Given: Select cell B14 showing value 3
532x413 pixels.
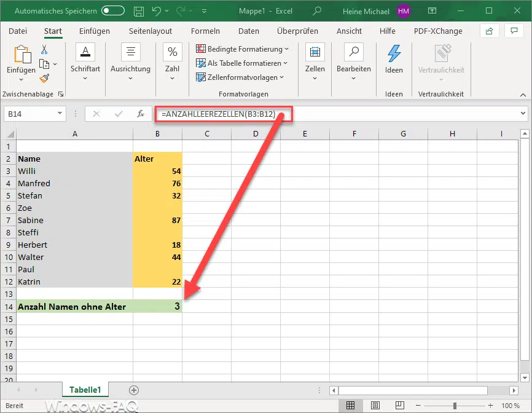Looking at the screenshot, I should click(157, 306).
